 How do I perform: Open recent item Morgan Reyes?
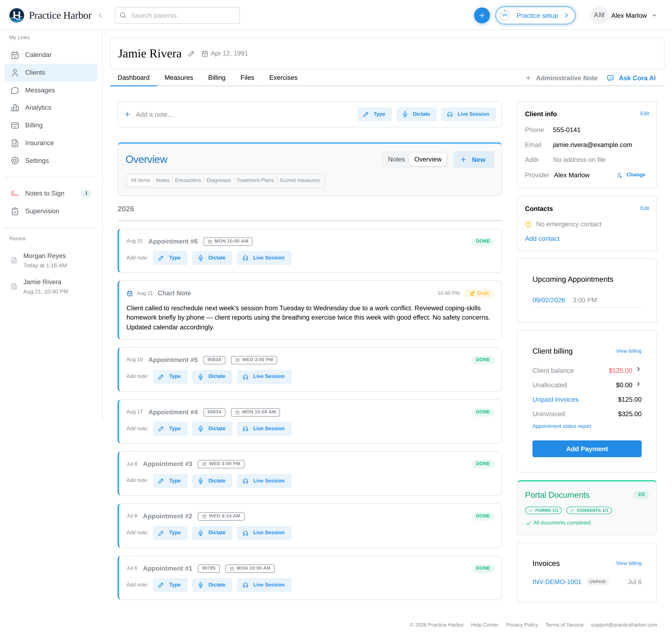click(51, 260)
